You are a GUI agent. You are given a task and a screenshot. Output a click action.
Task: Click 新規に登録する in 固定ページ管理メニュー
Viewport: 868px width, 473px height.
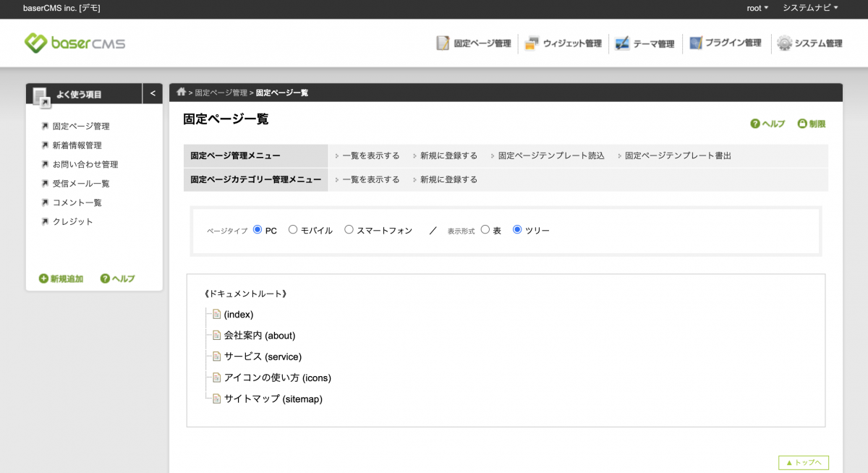448,155
